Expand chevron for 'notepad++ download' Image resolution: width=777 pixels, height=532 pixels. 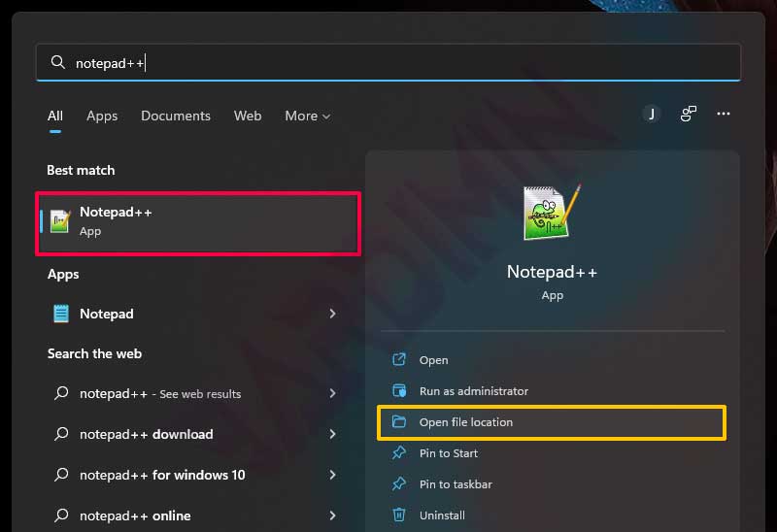332,434
